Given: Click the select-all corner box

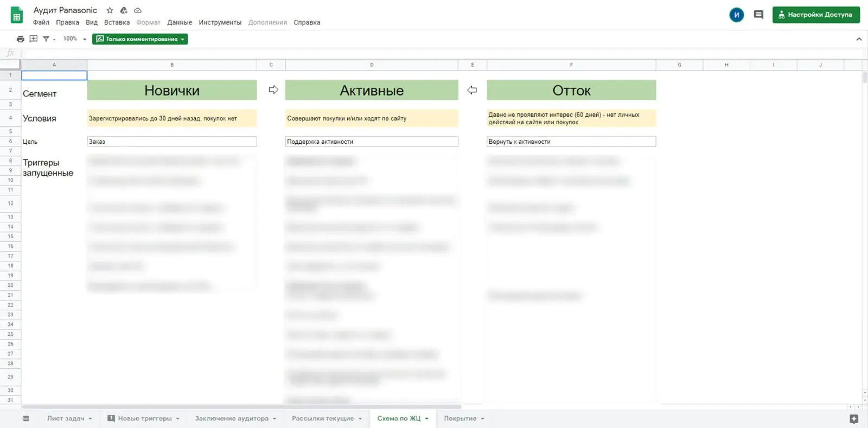Looking at the screenshot, I should 10,65.
